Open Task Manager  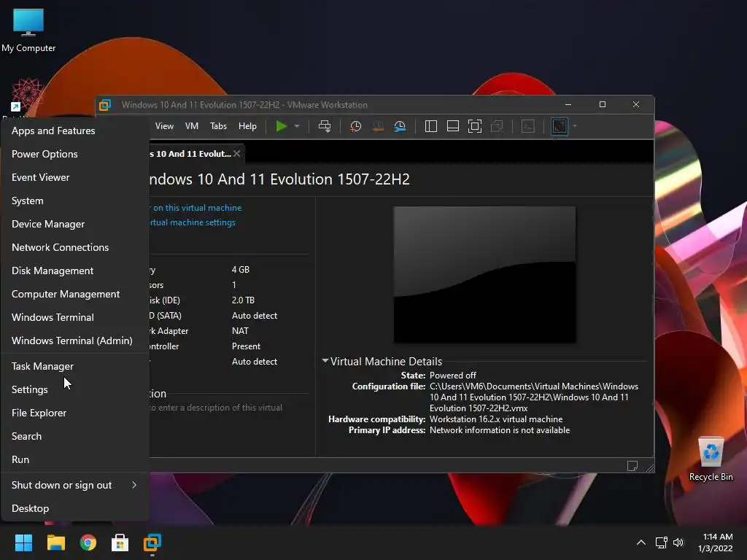coord(75,366)
